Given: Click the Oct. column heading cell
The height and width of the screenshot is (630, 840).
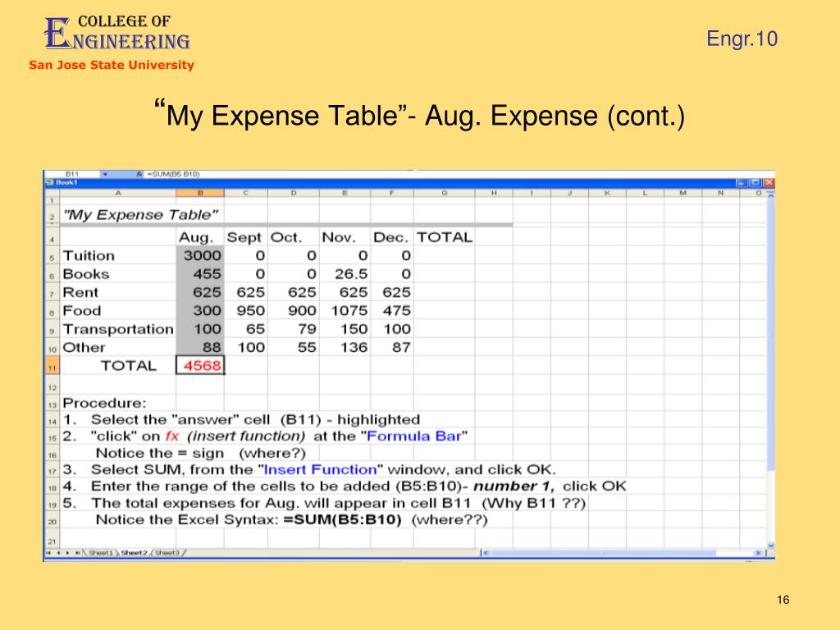Looking at the screenshot, I should [294, 237].
